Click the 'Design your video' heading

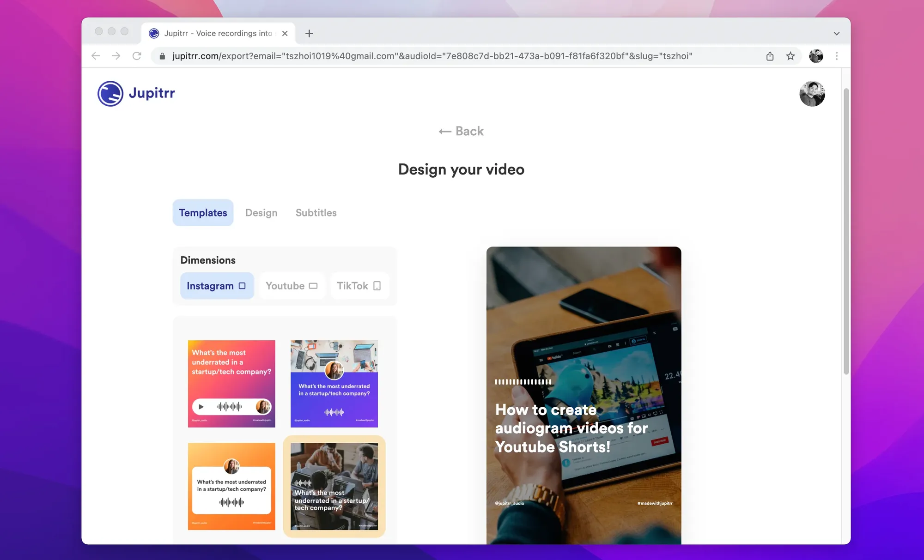coord(461,169)
